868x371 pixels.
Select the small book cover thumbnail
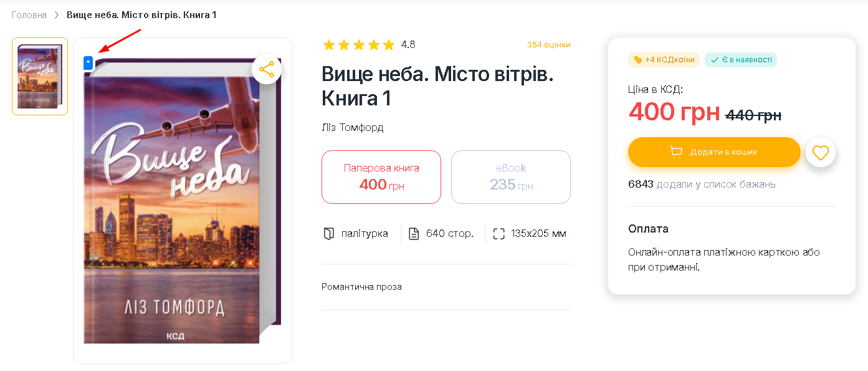click(40, 77)
